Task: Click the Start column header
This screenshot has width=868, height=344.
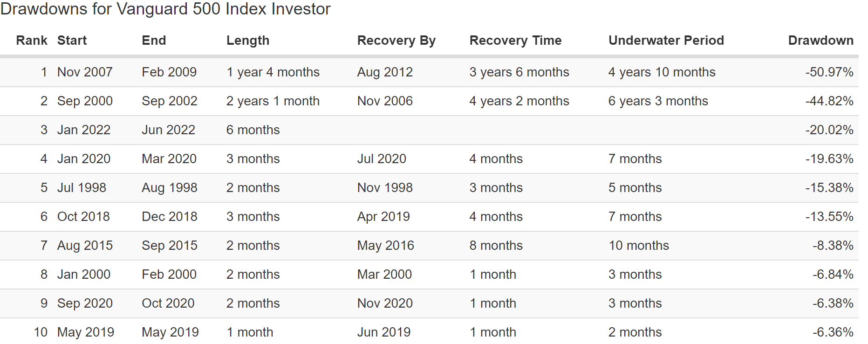Action: click(x=72, y=41)
